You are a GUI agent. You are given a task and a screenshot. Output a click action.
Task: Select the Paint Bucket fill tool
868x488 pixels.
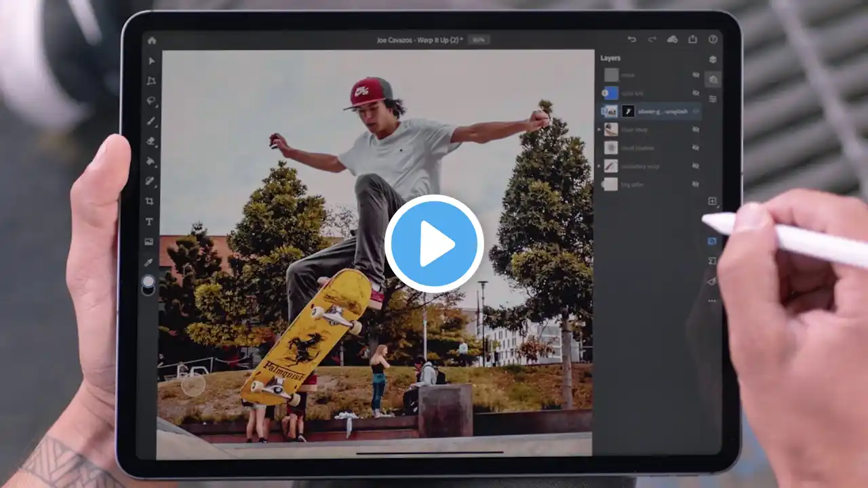point(151,161)
